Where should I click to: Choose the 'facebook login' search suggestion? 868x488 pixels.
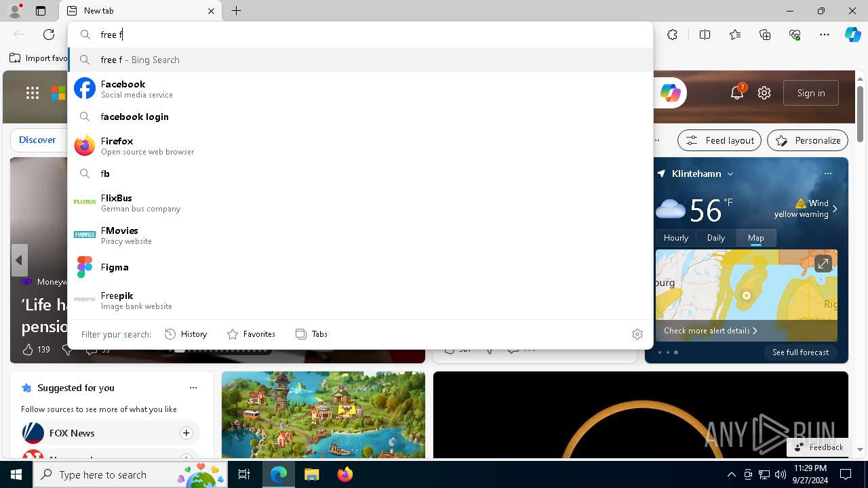pyautogui.click(x=360, y=117)
